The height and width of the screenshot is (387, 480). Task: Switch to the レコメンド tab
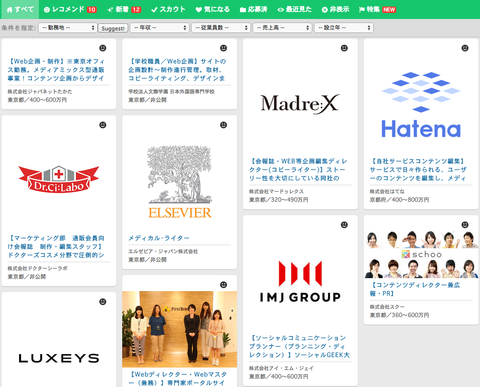coord(70,9)
